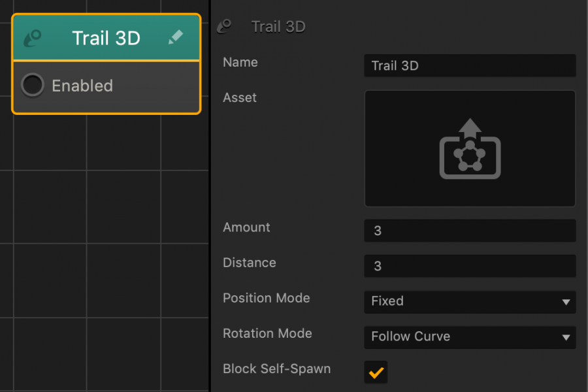Toggle the Enabled switch on the Trail 3D node

click(33, 84)
